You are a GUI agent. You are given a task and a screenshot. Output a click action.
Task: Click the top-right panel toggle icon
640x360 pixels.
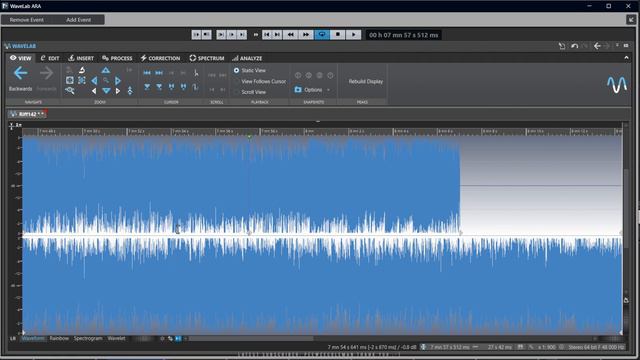(631, 20)
